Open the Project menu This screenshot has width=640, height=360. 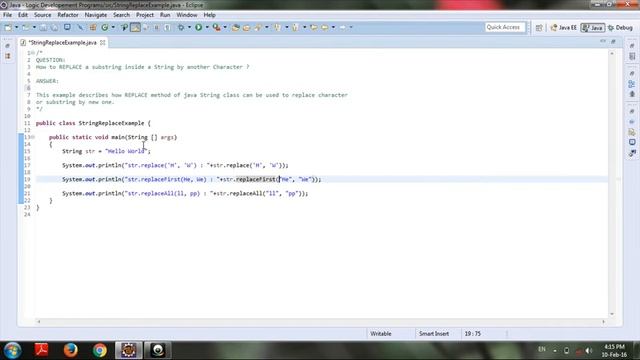pos(145,15)
